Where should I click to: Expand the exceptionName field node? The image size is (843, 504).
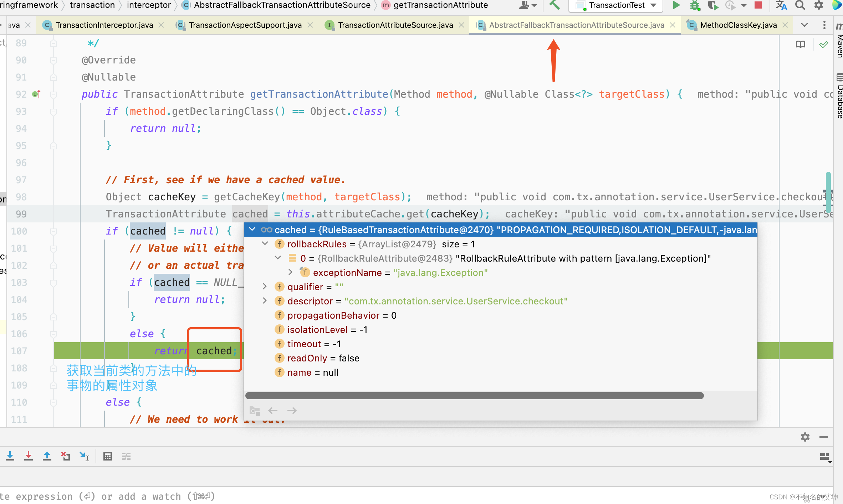click(291, 272)
